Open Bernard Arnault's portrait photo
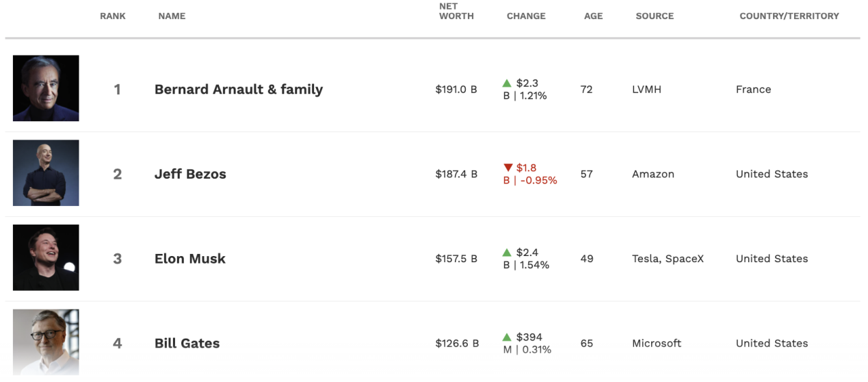This screenshot has height=382, width=868. [x=46, y=88]
